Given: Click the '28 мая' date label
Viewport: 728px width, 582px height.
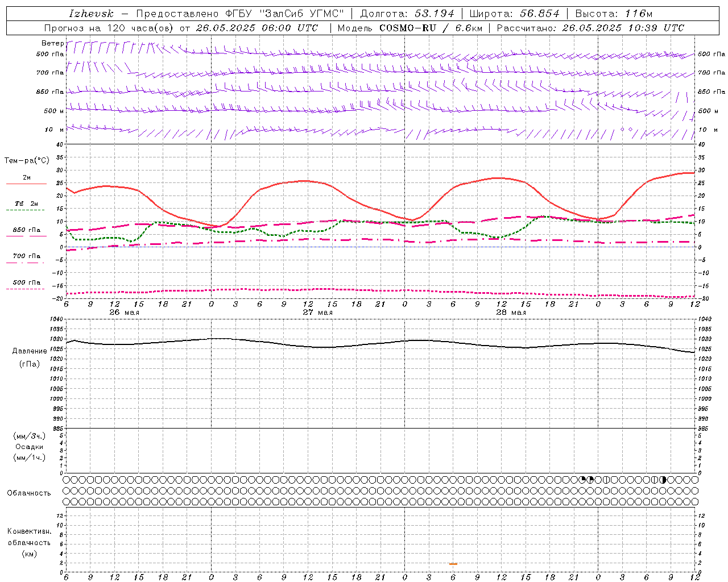Looking at the screenshot, I should [x=511, y=313].
